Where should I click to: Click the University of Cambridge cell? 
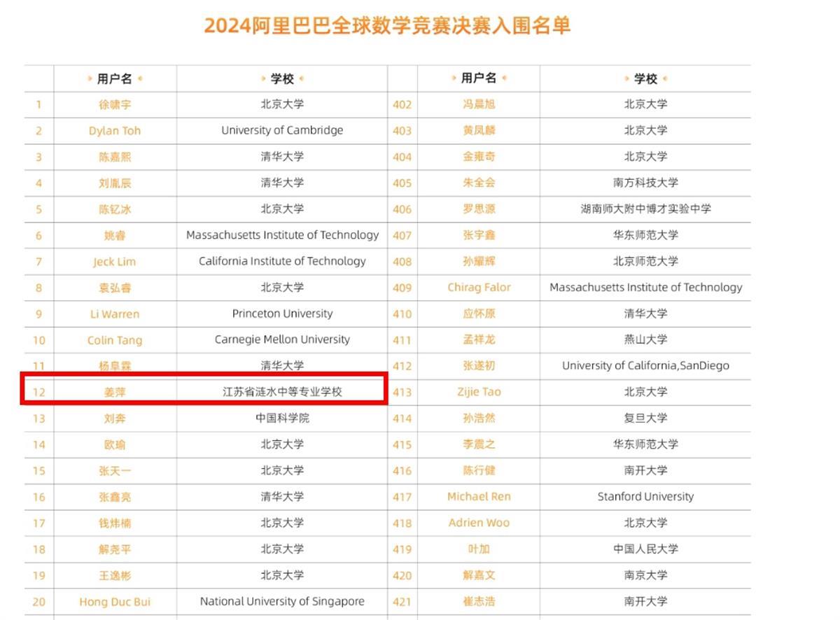(x=282, y=130)
